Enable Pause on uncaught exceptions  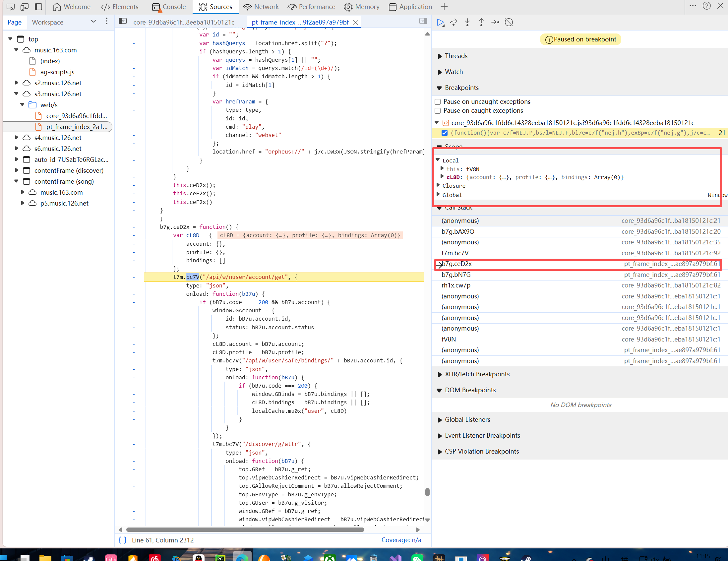coord(438,102)
